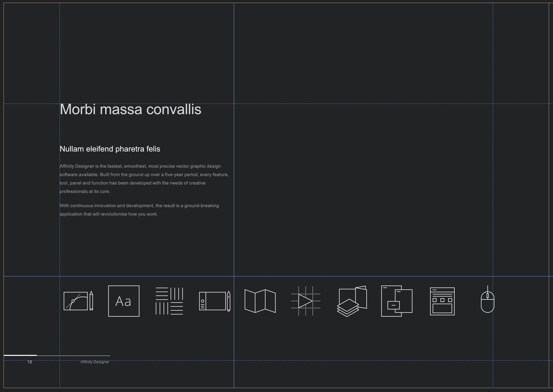Click the overlapping windows icon

point(397,301)
